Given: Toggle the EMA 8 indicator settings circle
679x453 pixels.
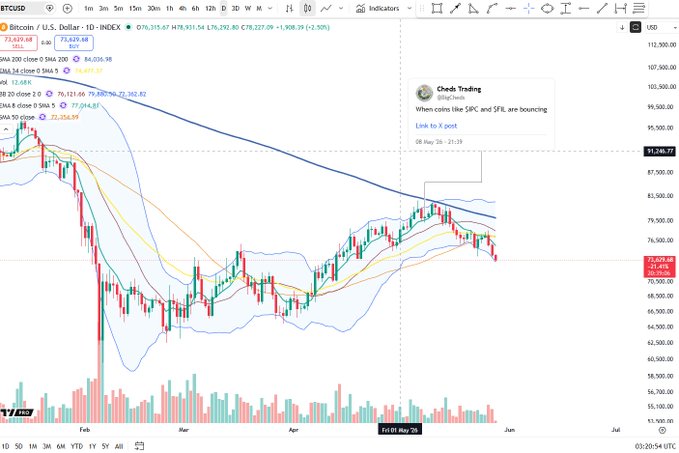Looking at the screenshot, I should pos(63,106).
